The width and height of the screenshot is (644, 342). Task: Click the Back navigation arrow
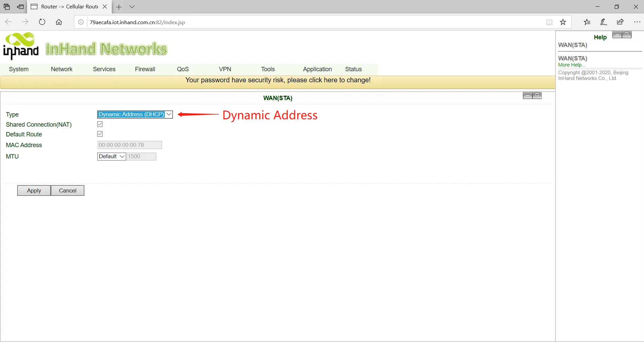click(x=8, y=22)
